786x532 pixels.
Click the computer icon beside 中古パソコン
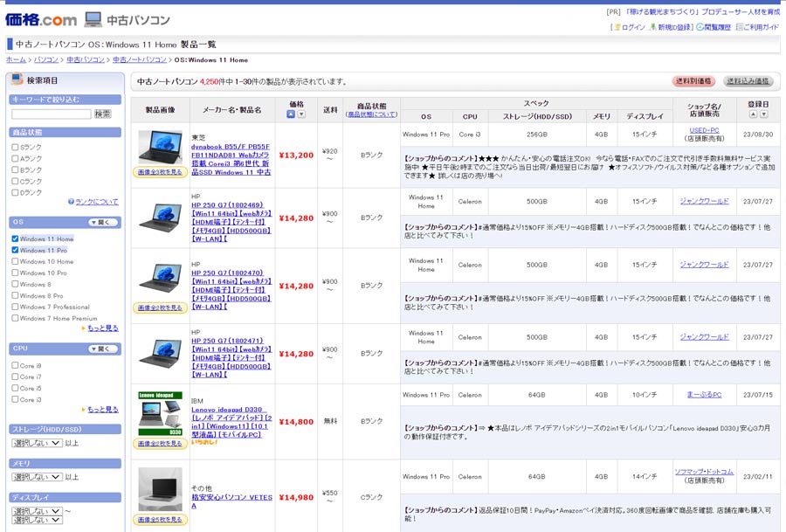[93, 19]
